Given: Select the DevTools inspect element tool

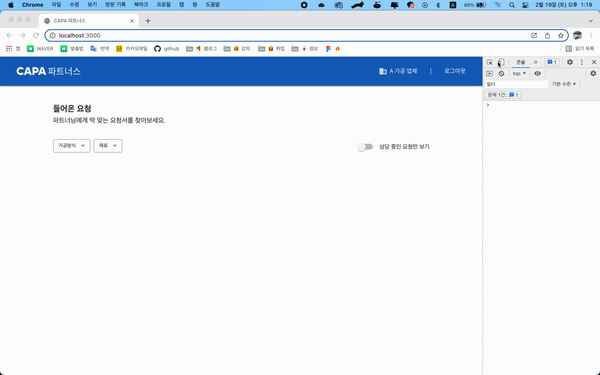Looking at the screenshot, I should tap(490, 62).
